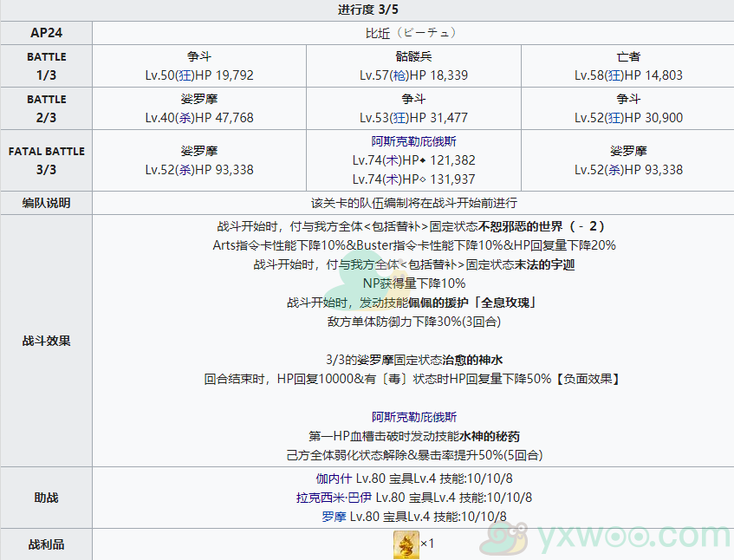Click the golden loot item icon
Viewport: 734px width, 560px height.
click(x=406, y=544)
